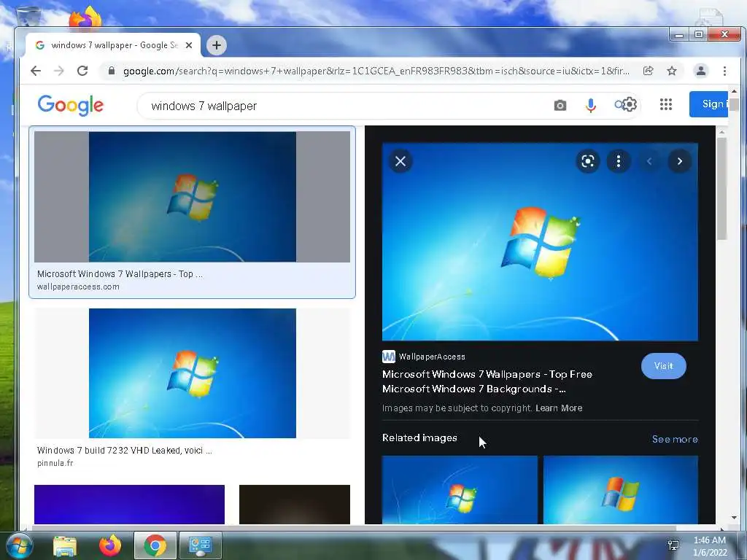Click the browser tab 'windows 7 wallpaper'

(x=113, y=45)
